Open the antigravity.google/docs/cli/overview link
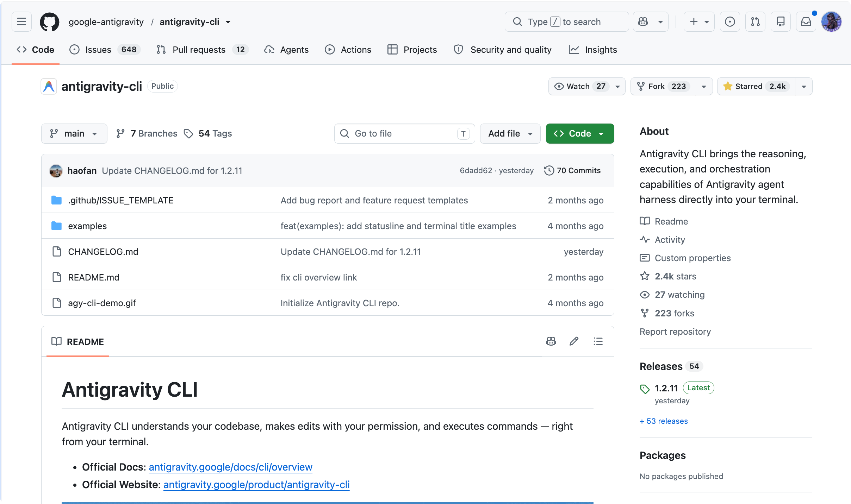Viewport: 851px width, 504px height. (230, 467)
